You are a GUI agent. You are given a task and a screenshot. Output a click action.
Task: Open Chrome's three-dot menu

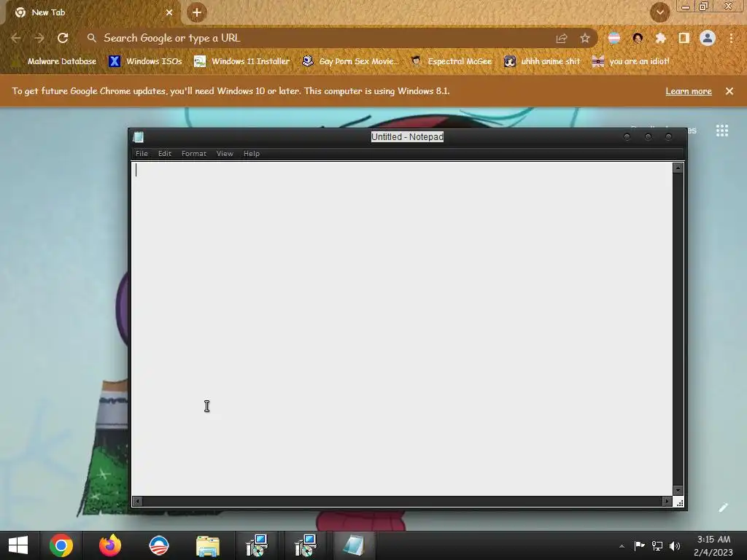[x=731, y=38]
